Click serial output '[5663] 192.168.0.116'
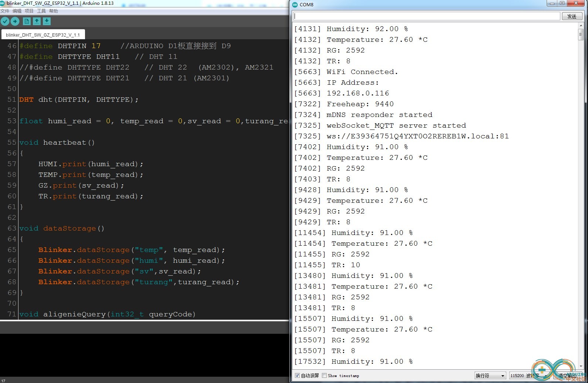Screen dimensions: 588x383 click(x=341, y=93)
